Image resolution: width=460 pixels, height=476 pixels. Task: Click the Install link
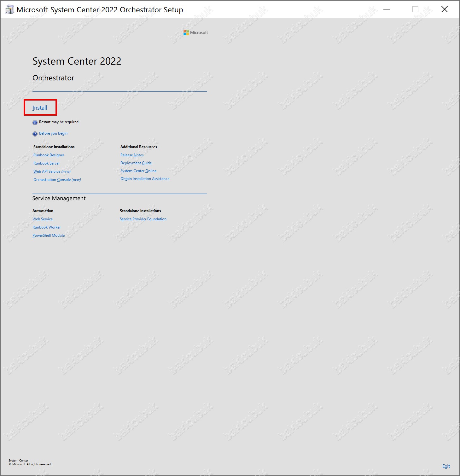coord(40,108)
